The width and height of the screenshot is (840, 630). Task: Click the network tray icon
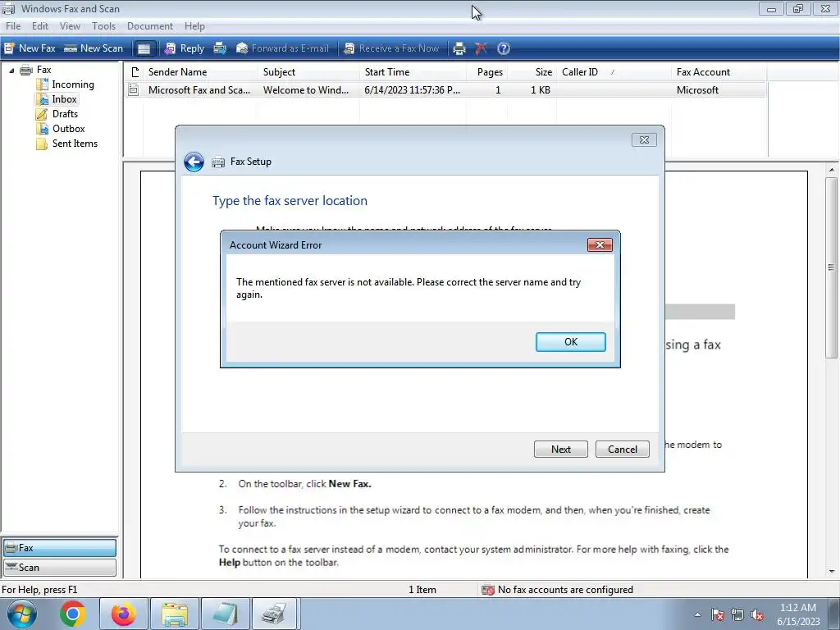(737, 614)
